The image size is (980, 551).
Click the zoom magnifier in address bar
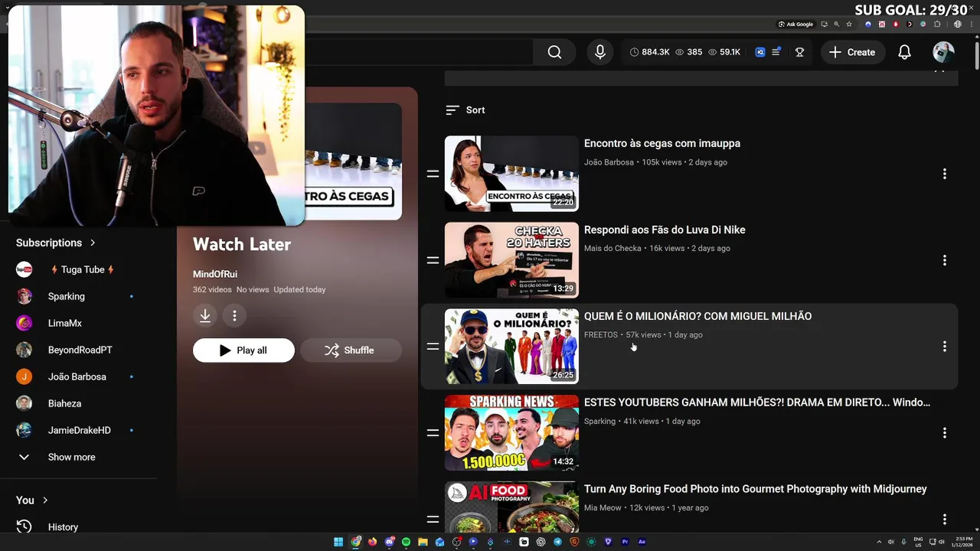[836, 24]
